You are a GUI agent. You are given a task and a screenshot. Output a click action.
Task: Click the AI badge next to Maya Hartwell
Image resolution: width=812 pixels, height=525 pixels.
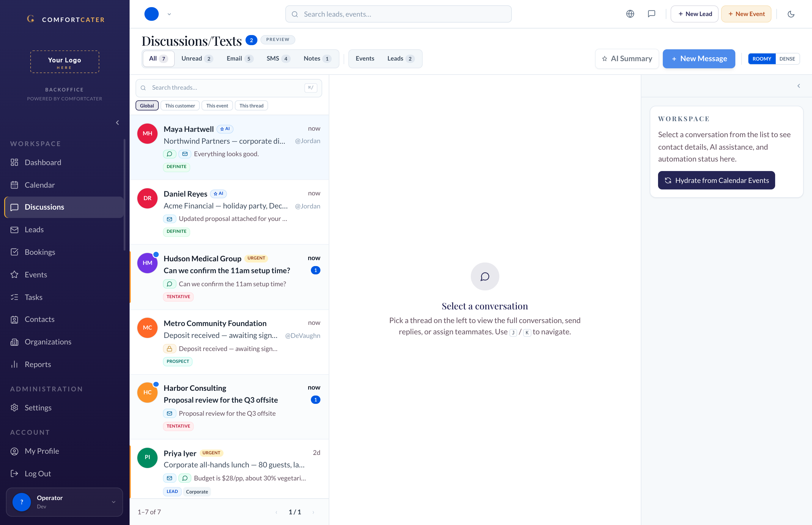click(x=225, y=129)
